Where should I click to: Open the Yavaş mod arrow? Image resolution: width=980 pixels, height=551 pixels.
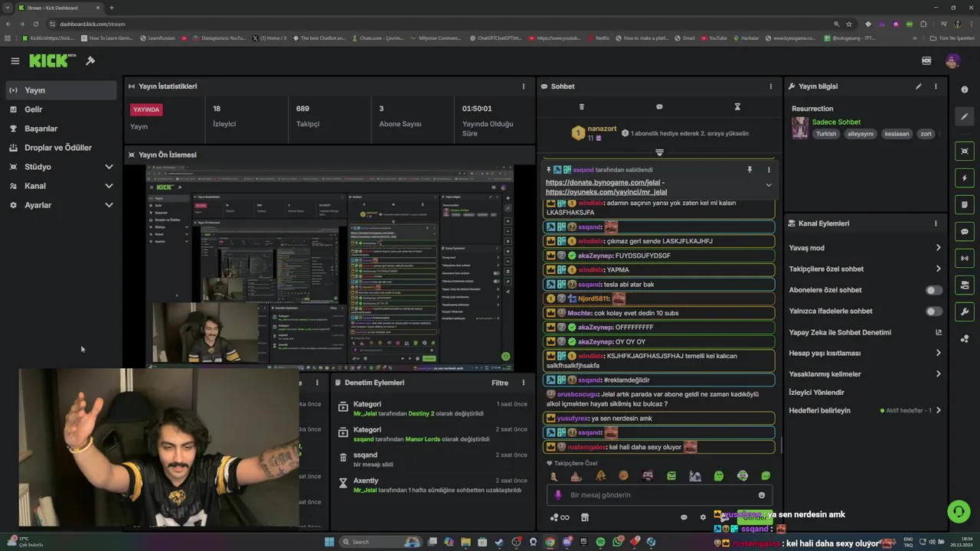(x=938, y=248)
